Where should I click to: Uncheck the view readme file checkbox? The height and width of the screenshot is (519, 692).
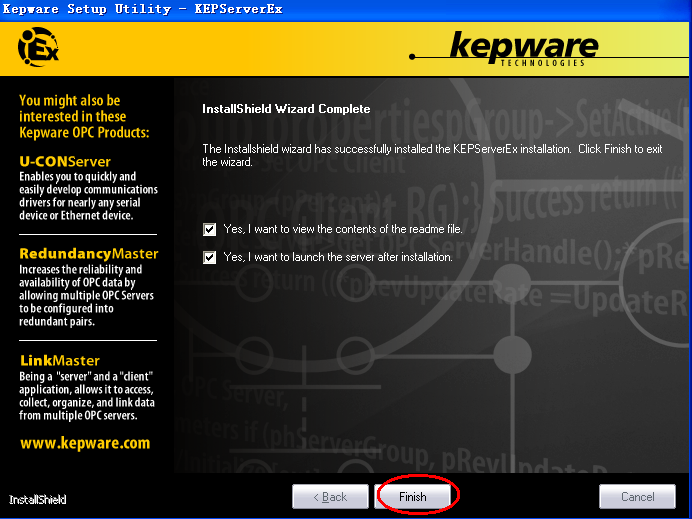point(210,229)
